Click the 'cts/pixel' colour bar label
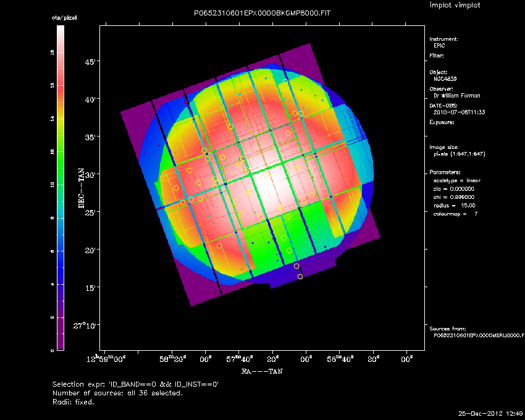525x420 pixels. 64,18
